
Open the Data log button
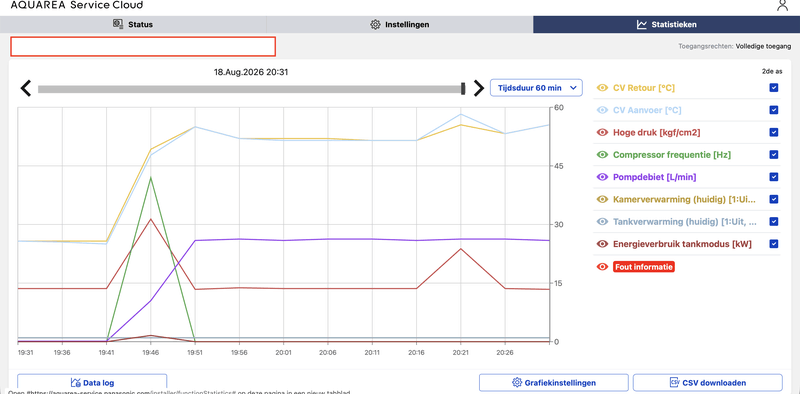(92, 383)
